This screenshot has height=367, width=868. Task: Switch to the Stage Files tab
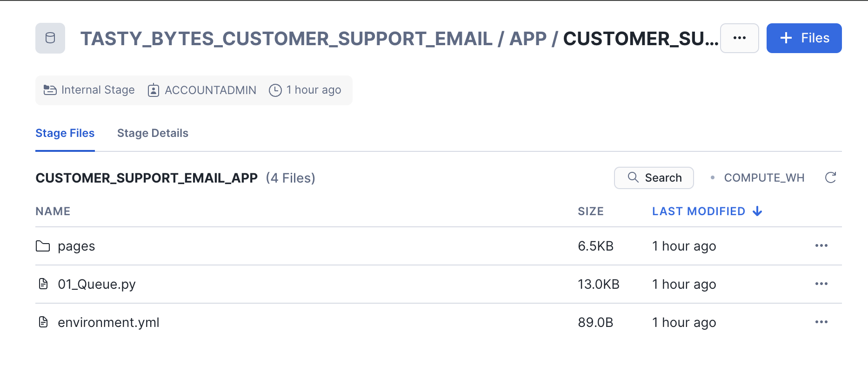65,133
